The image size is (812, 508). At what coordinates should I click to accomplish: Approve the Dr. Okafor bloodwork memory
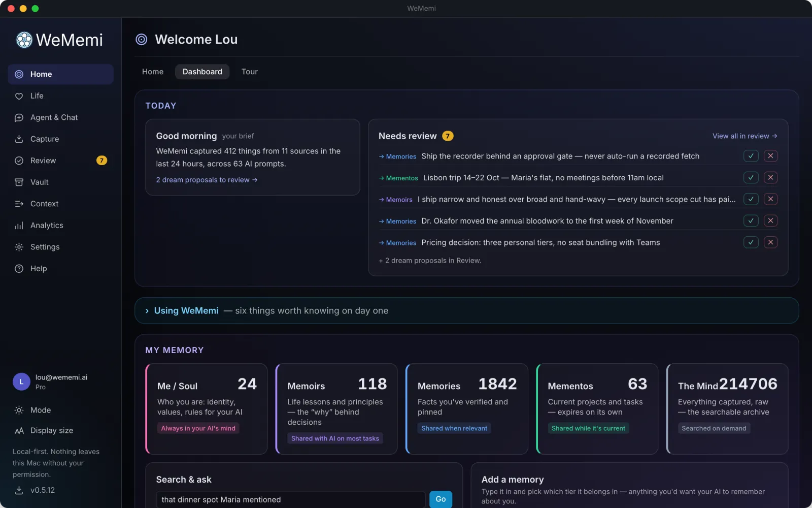[751, 221]
